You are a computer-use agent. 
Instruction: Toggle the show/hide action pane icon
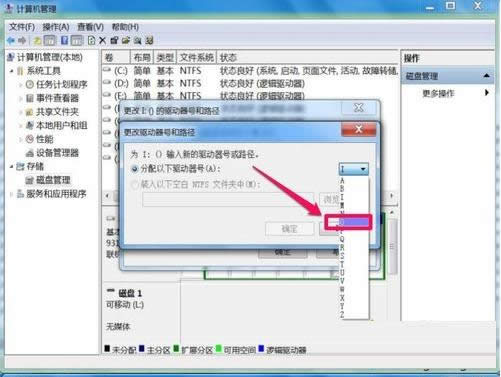pos(77,41)
